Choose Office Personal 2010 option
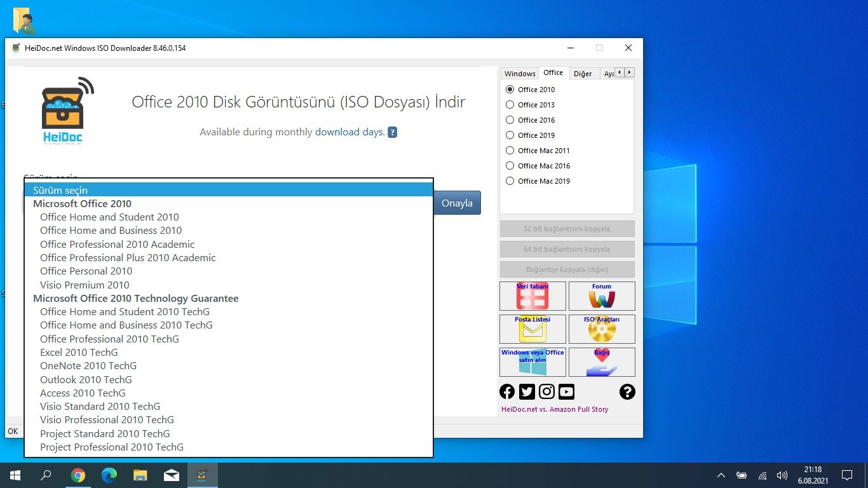Image resolution: width=868 pixels, height=488 pixels. click(x=229, y=271)
